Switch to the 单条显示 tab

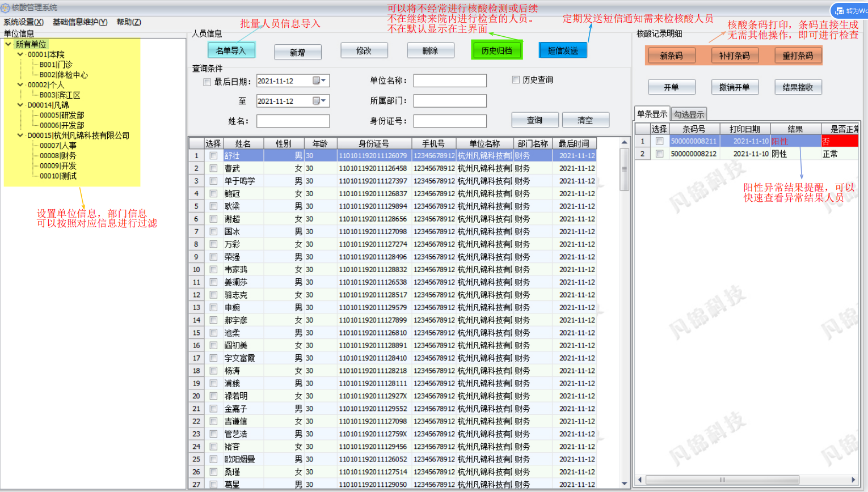652,114
